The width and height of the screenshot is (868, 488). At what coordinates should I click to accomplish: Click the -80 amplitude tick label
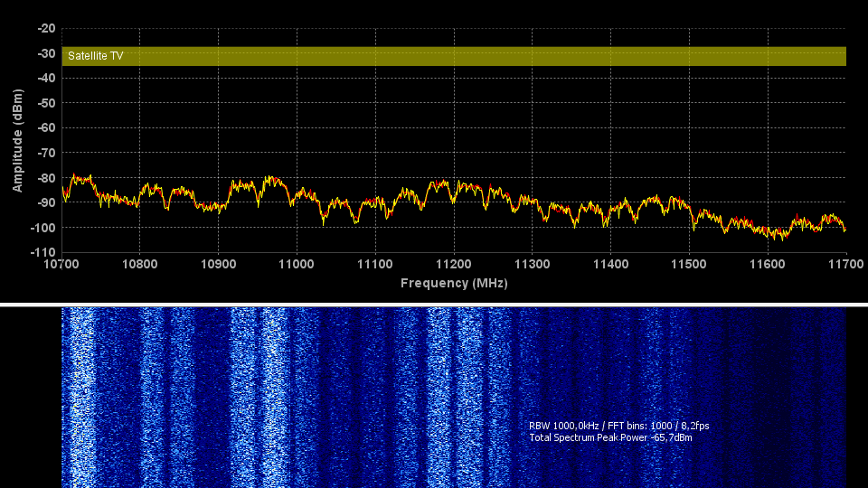(x=44, y=177)
